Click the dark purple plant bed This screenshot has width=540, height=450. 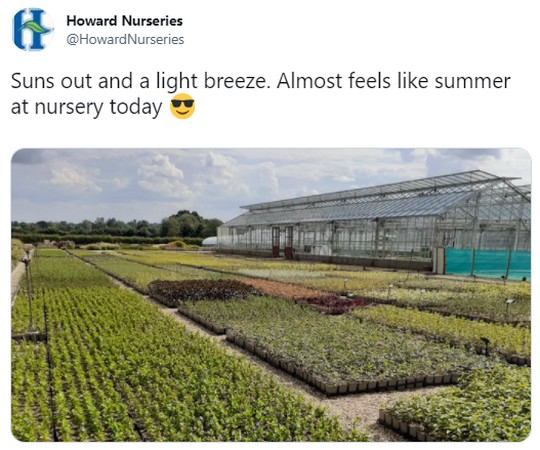coord(203,291)
